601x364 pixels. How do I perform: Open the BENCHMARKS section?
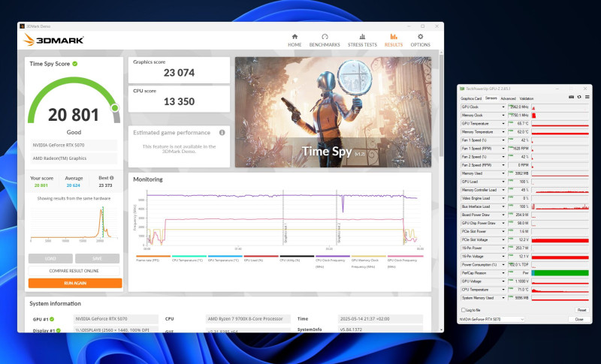point(325,40)
